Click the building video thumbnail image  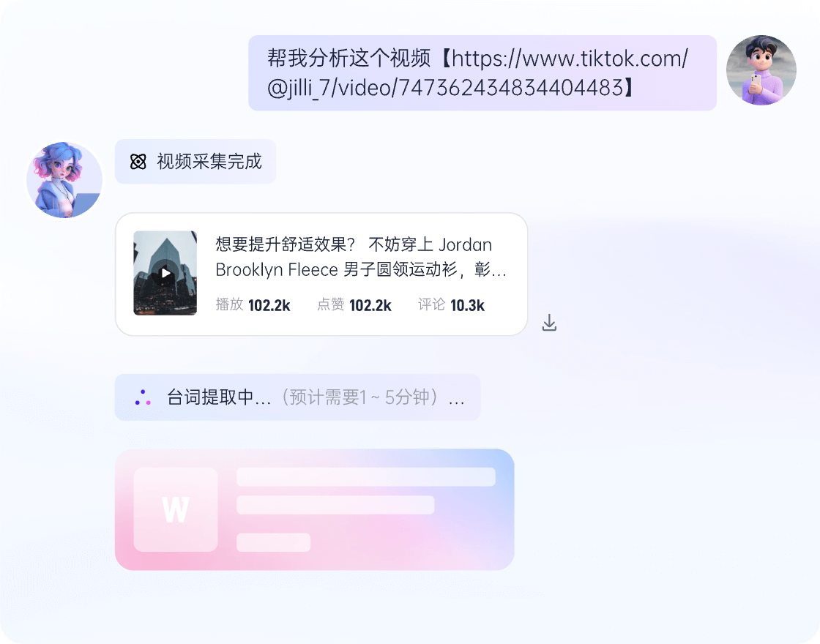point(165,273)
